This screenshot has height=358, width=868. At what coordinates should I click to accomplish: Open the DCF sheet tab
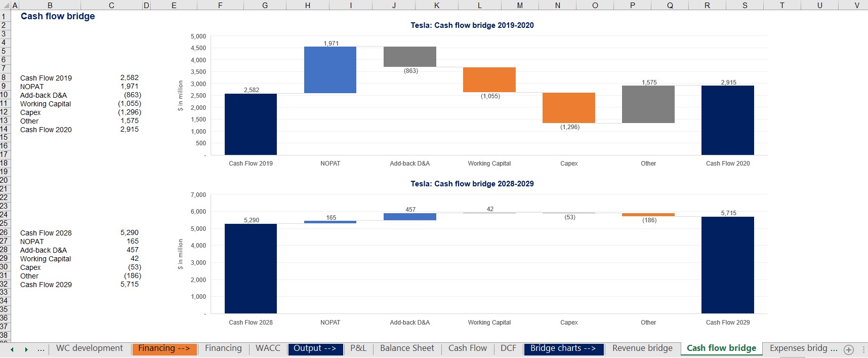tap(508, 348)
